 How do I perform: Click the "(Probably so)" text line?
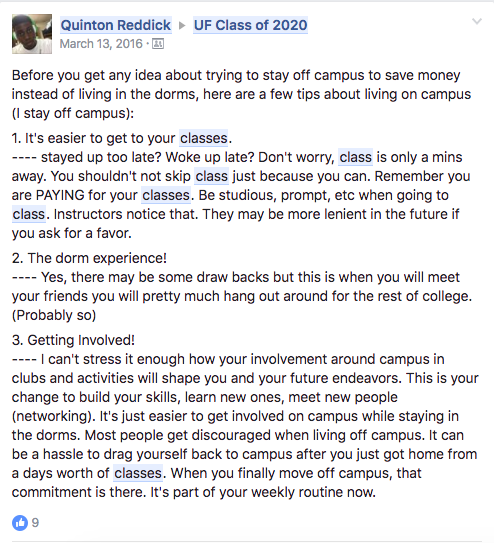54,315
